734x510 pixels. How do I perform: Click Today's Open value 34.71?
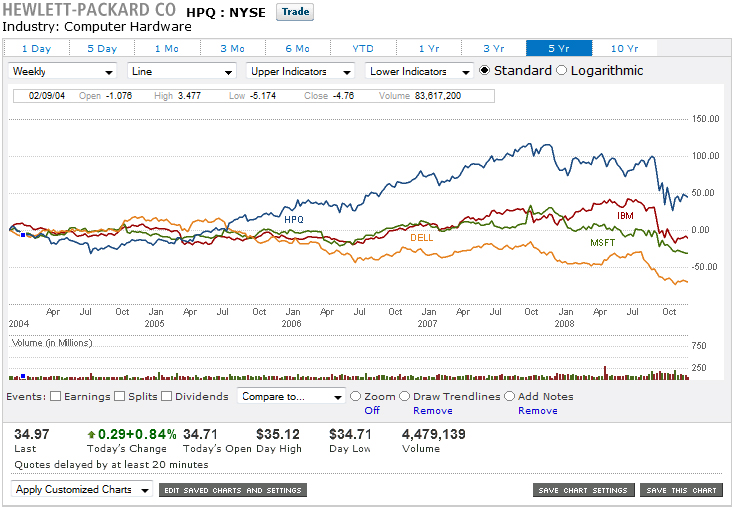coord(200,434)
